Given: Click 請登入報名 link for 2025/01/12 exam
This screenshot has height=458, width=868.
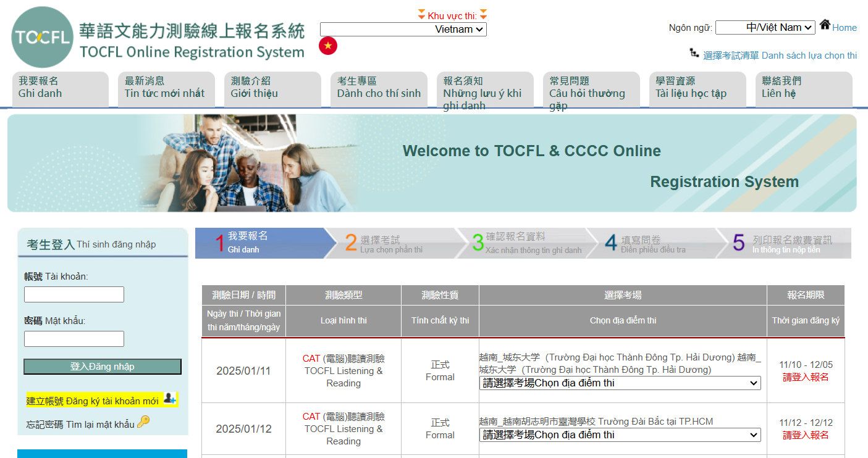Looking at the screenshot, I should point(806,435).
